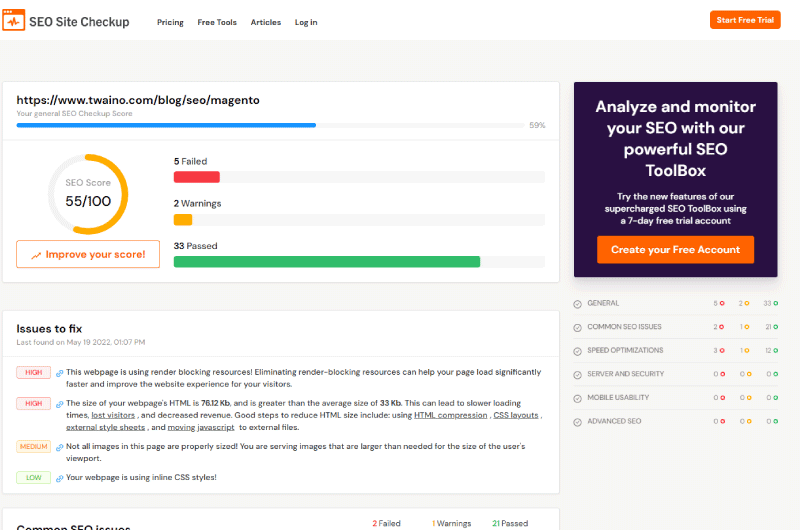Image resolution: width=800 pixels, height=530 pixels.
Task: Open the external style sheets link
Action: pos(106,427)
